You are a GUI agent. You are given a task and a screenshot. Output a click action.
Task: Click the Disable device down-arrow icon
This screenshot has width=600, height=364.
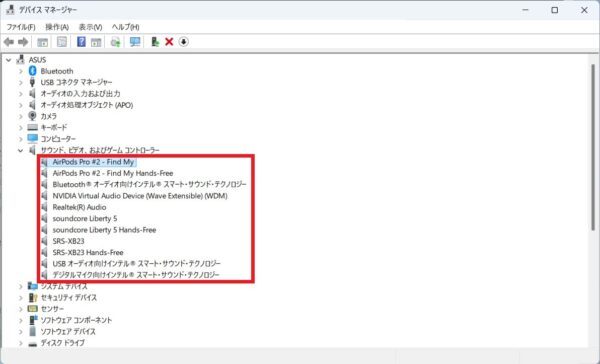pyautogui.click(x=184, y=42)
